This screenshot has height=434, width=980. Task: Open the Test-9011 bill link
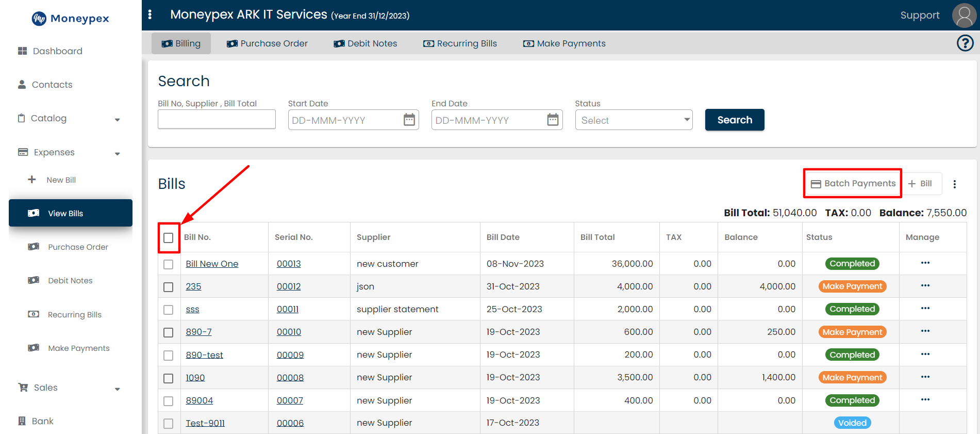click(205, 423)
